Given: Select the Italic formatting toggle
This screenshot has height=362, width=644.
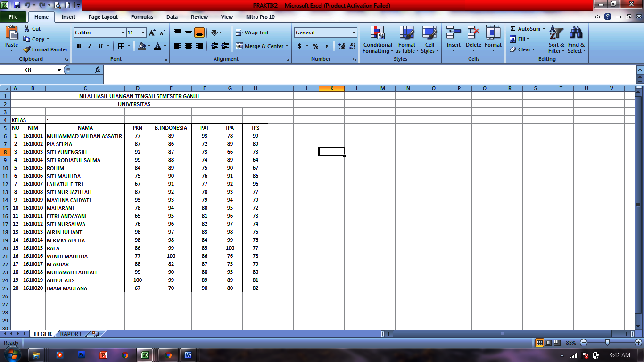Looking at the screenshot, I should (x=89, y=47).
